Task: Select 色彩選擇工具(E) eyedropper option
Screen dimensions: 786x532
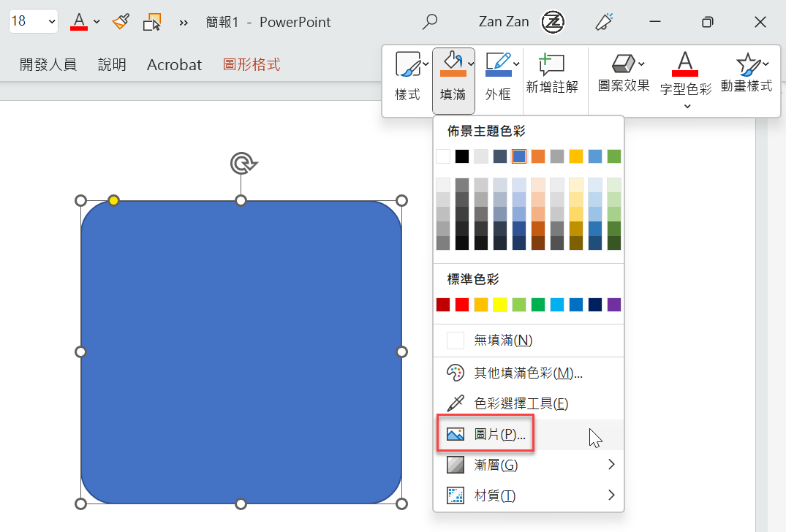Action: click(529, 404)
